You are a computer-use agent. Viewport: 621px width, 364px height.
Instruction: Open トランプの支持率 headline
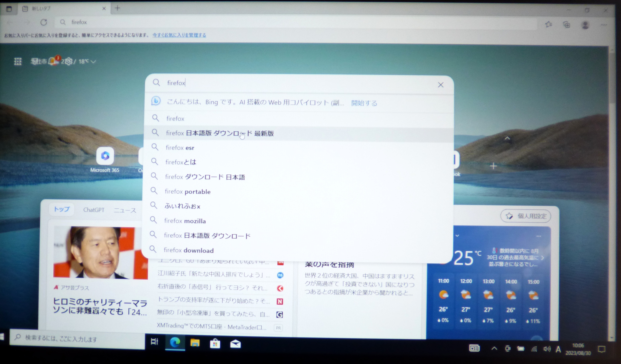point(213,300)
